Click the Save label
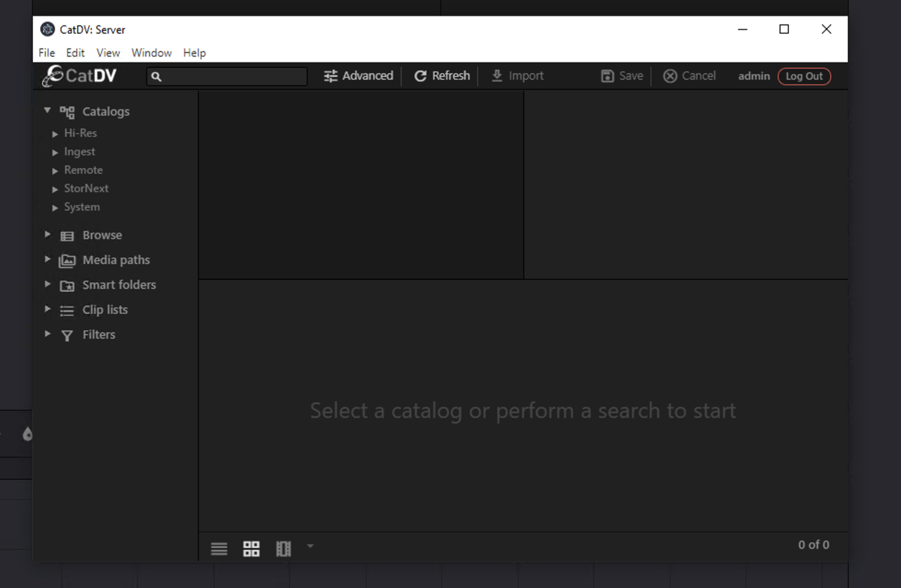The height and width of the screenshot is (588, 901). click(631, 76)
